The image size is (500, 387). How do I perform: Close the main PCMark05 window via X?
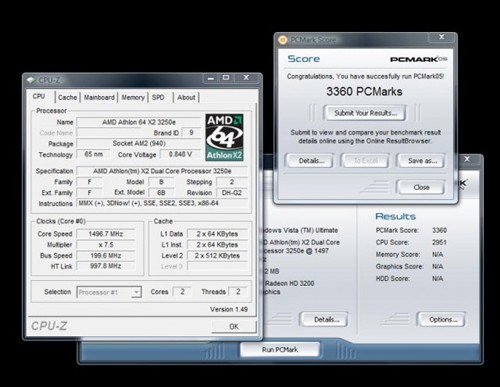pyautogui.click(x=467, y=159)
